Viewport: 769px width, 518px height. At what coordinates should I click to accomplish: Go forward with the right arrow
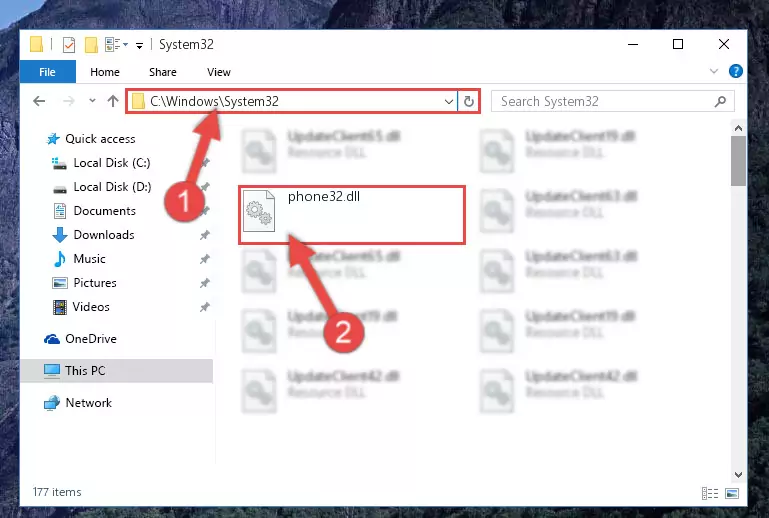point(69,102)
